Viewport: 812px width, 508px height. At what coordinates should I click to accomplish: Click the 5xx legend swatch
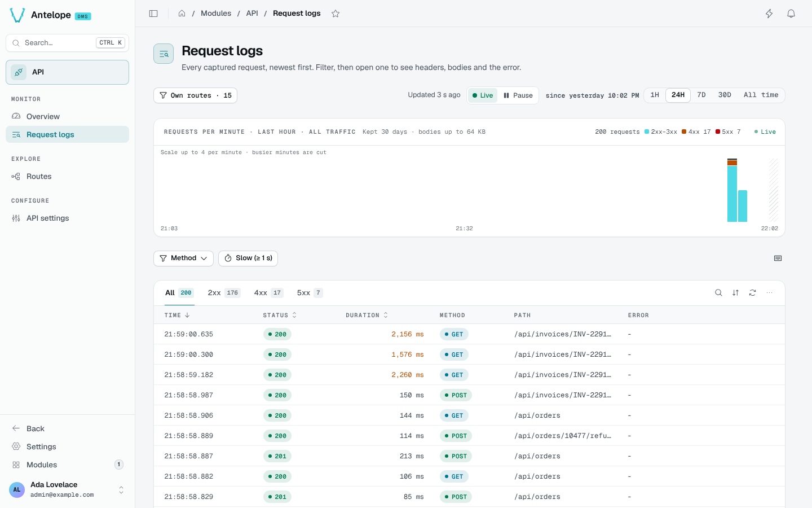coord(718,132)
